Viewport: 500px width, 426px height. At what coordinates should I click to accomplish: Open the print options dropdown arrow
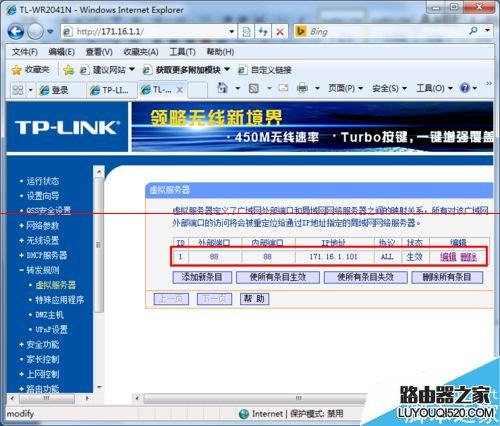pyautogui.click(x=317, y=88)
